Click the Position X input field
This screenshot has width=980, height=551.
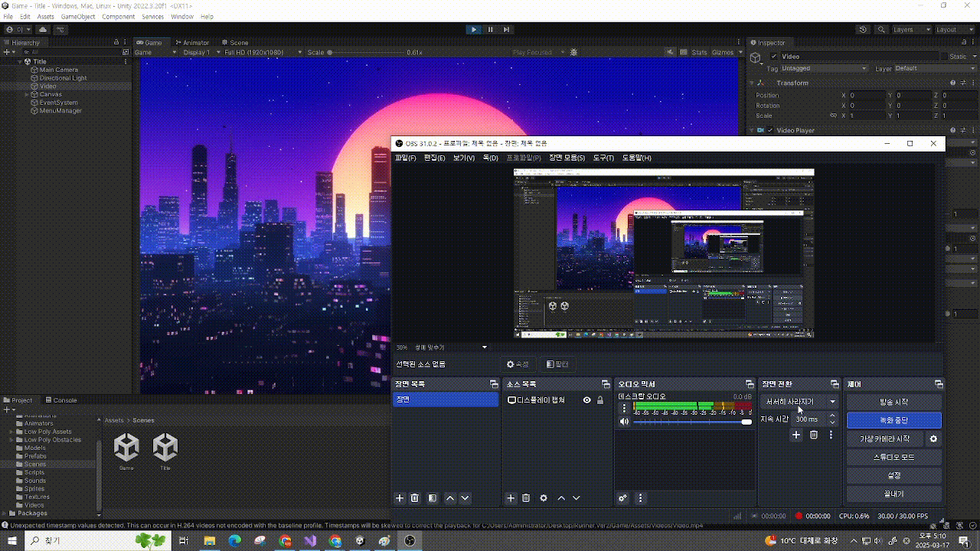coord(867,95)
